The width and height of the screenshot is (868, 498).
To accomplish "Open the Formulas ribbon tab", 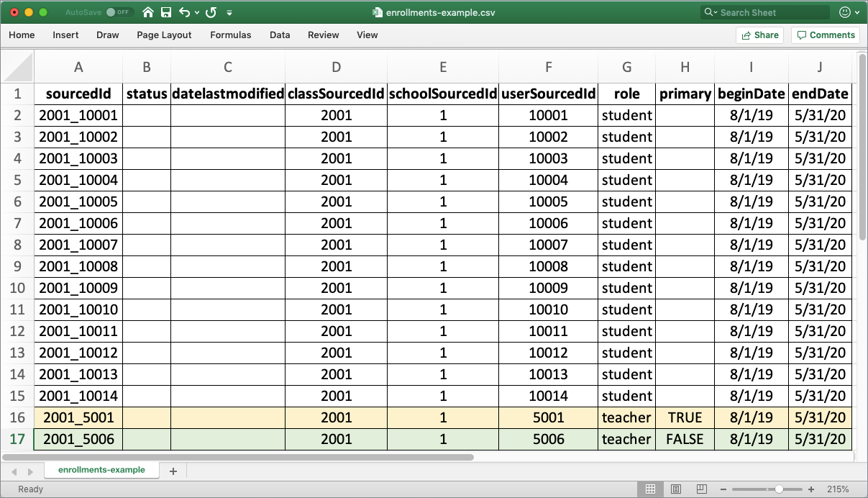I will tap(231, 35).
